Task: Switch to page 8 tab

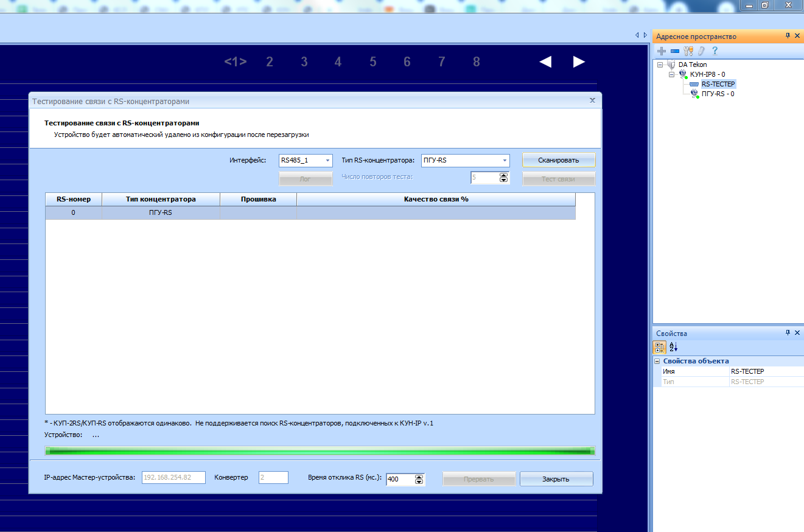Action: (x=476, y=61)
